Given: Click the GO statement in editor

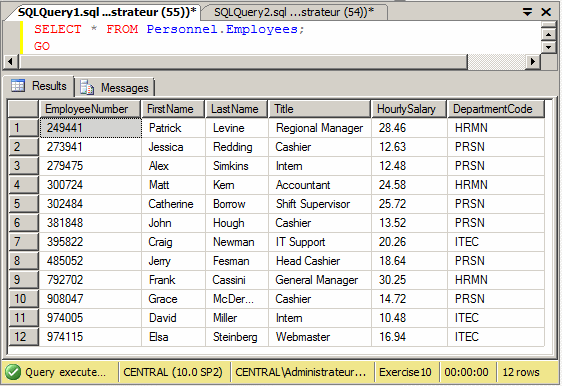Looking at the screenshot, I should coord(42,46).
